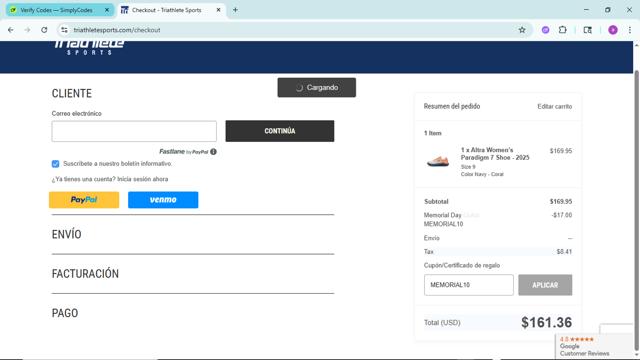The width and height of the screenshot is (640, 360).
Task: View site information icon in address bar
Action: (x=64, y=30)
